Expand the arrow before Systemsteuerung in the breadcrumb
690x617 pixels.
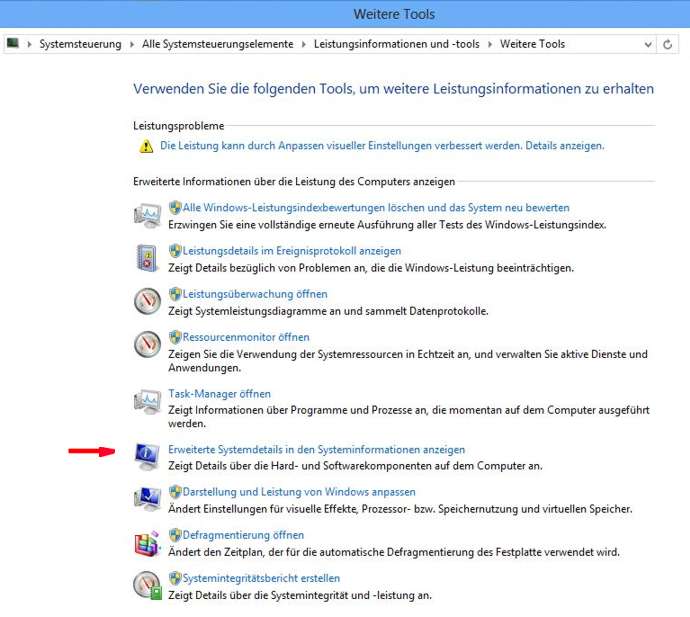click(29, 44)
